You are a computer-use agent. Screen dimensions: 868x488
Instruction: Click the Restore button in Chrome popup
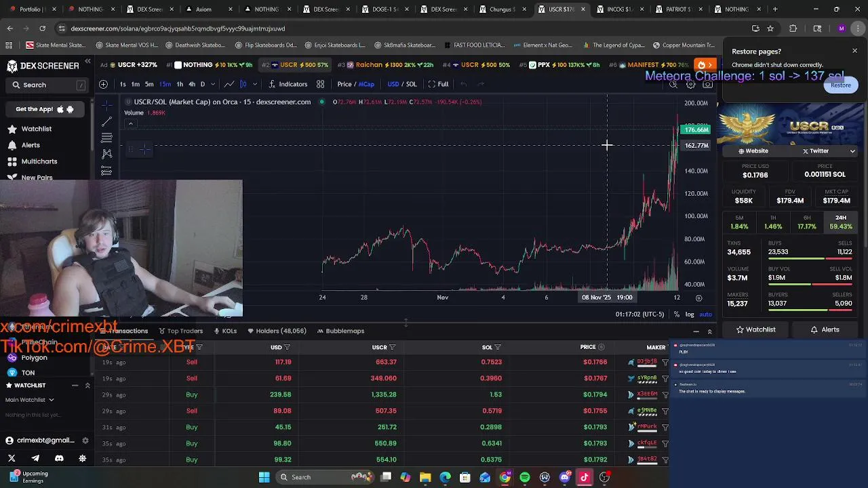840,85
